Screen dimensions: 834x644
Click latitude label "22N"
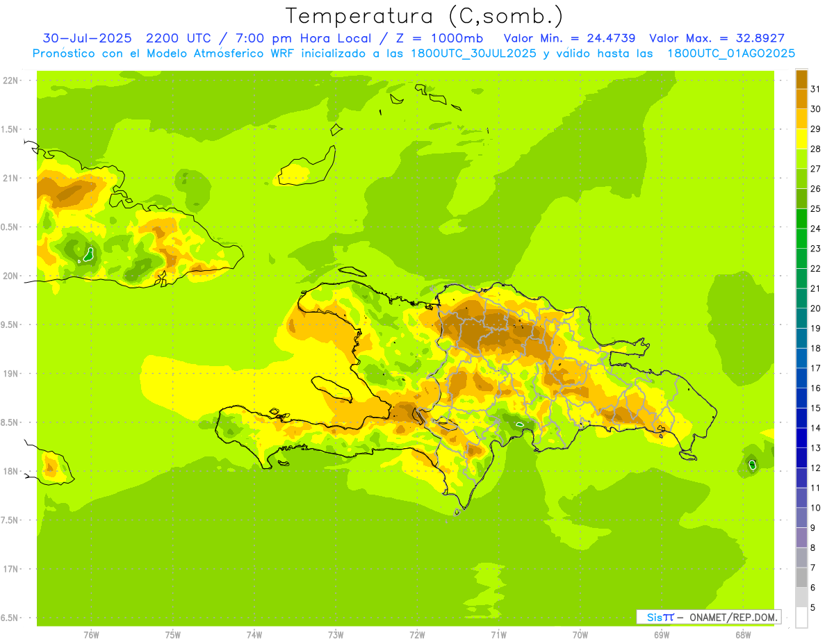click(11, 81)
